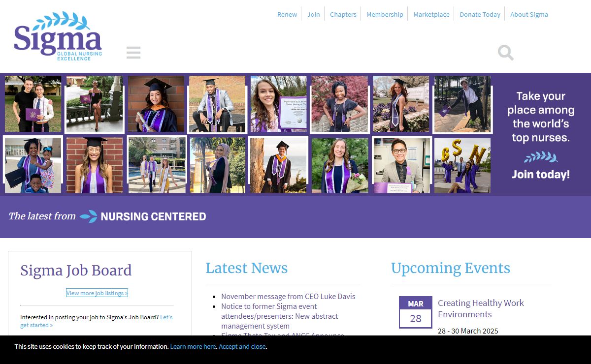Click the Sigma Global Nursing Excellence logo
The width and height of the screenshot is (591, 364).
58,36
